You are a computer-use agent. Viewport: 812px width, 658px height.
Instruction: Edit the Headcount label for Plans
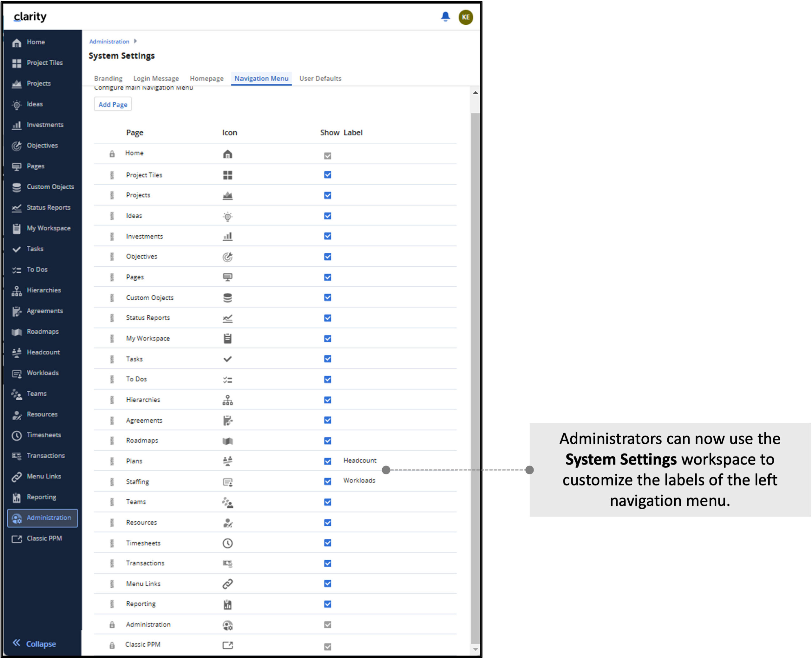click(x=360, y=460)
